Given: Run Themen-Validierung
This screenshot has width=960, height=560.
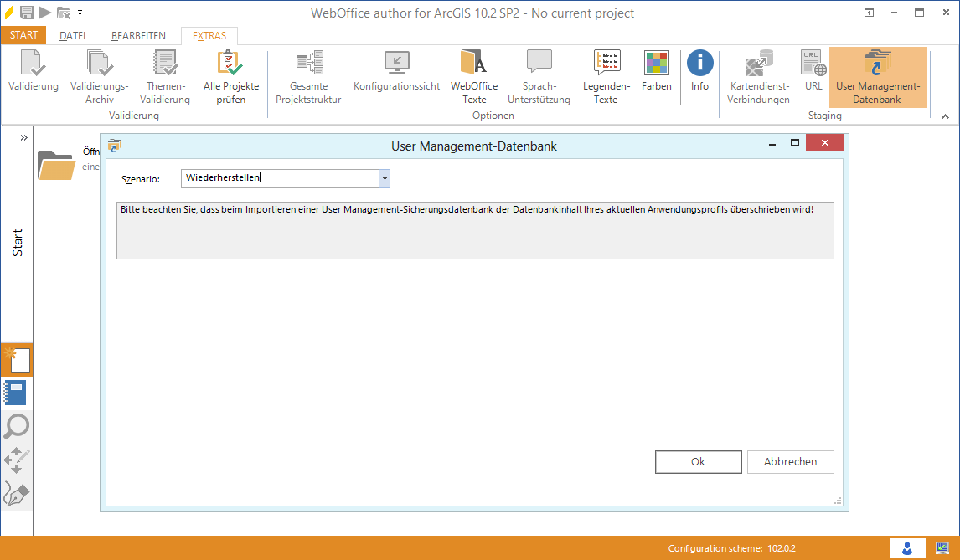Looking at the screenshot, I should (x=164, y=74).
